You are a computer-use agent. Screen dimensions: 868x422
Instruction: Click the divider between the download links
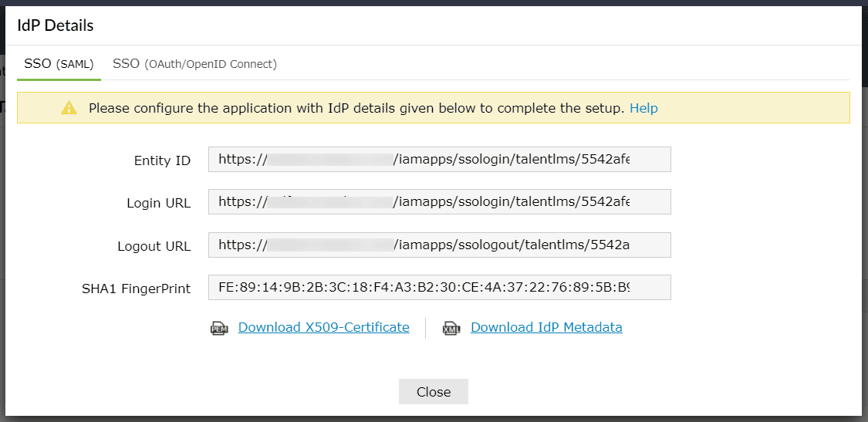tap(425, 328)
